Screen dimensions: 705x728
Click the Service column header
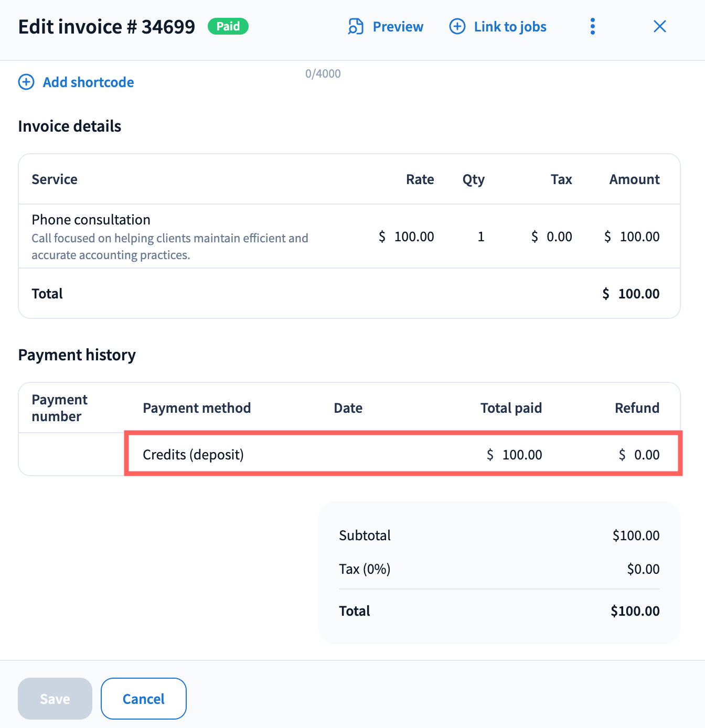(55, 179)
